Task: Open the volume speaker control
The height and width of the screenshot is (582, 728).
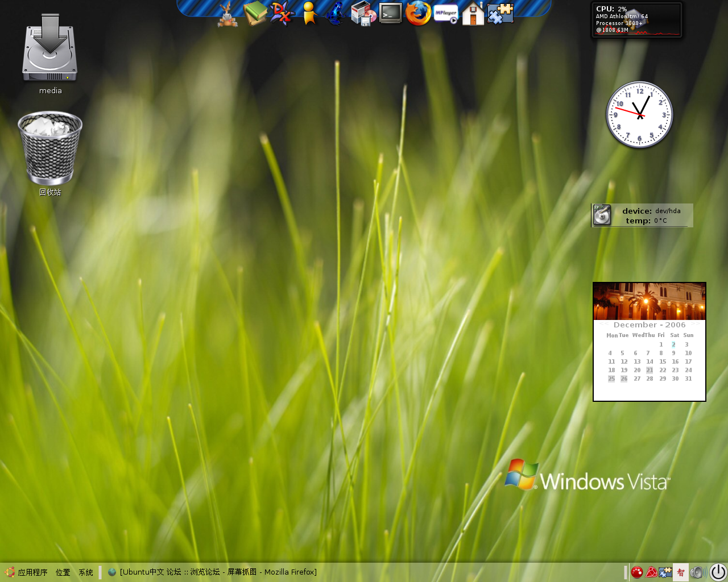Action: click(698, 572)
